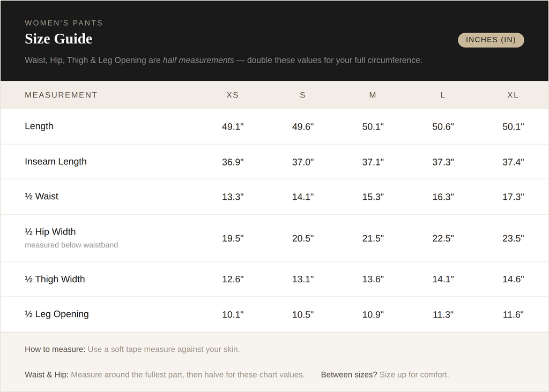Click the 'Between sizes?' tip
This screenshot has height=392, width=549.
[x=385, y=375]
